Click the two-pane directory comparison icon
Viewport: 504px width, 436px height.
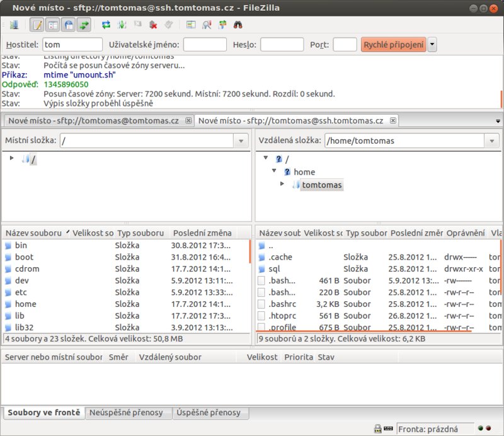click(x=191, y=25)
